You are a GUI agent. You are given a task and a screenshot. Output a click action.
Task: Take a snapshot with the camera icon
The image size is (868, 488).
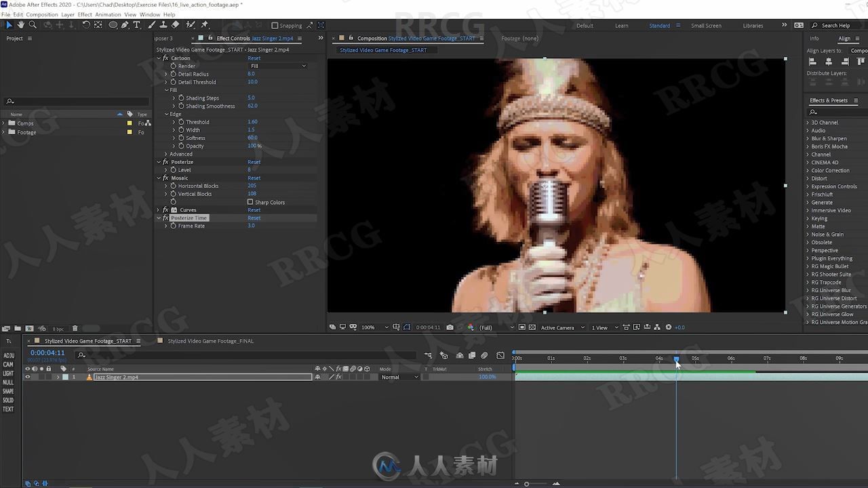point(450,327)
